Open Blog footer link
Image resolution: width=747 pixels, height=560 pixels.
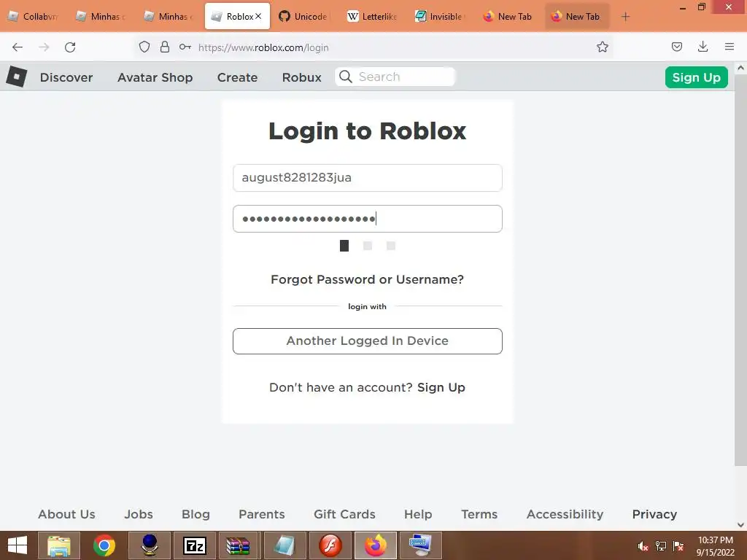pos(196,514)
